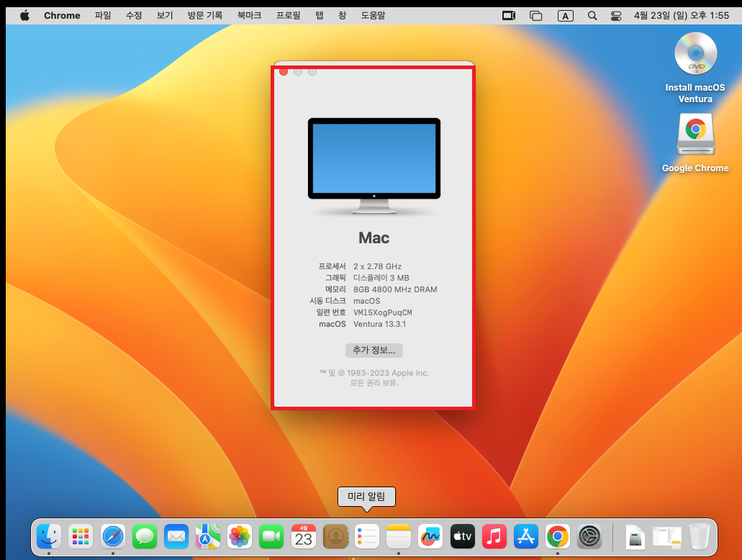This screenshot has width=742, height=560.
Task: Open Trash in the Dock
Action: 699,537
